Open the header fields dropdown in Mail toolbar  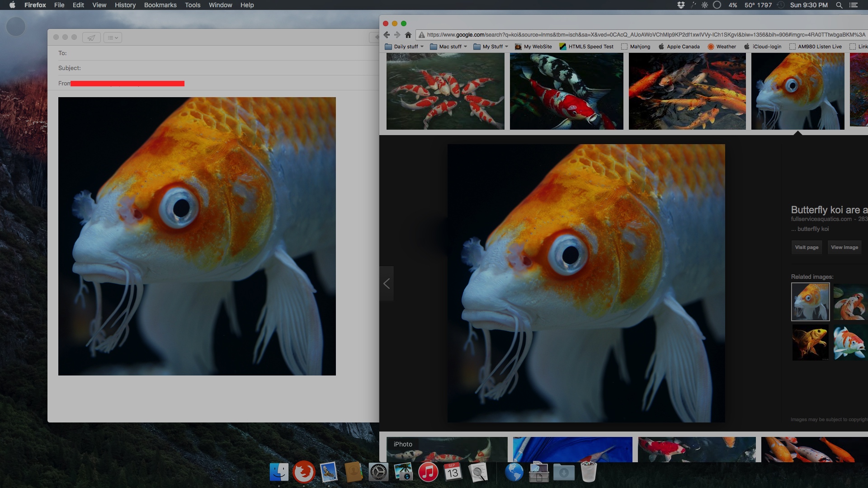(x=113, y=38)
